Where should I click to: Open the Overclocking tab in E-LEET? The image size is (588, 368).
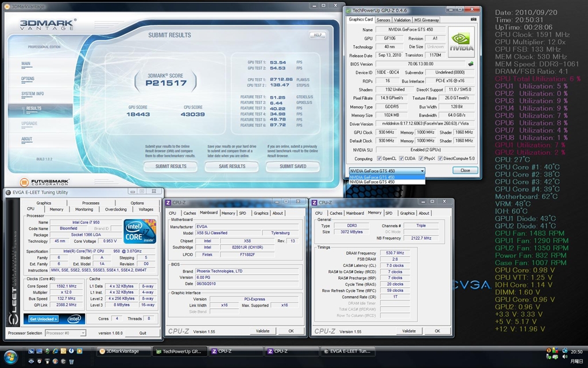(x=115, y=210)
